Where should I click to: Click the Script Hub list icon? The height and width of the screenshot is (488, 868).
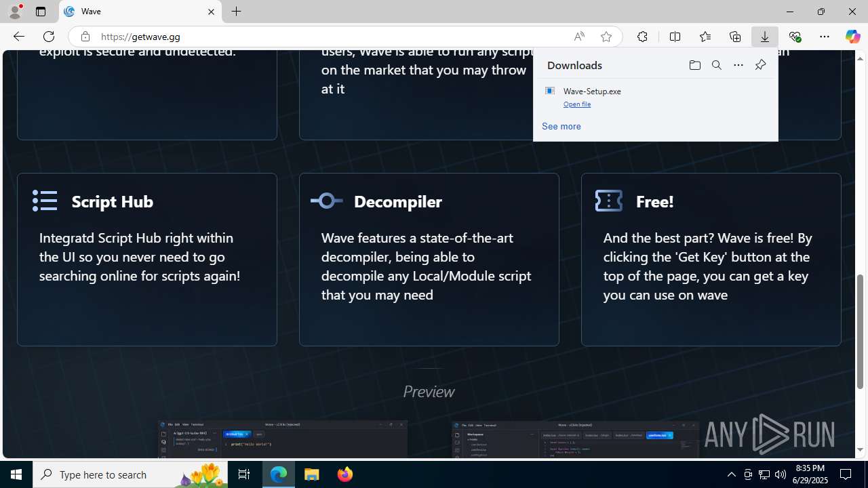click(x=45, y=201)
